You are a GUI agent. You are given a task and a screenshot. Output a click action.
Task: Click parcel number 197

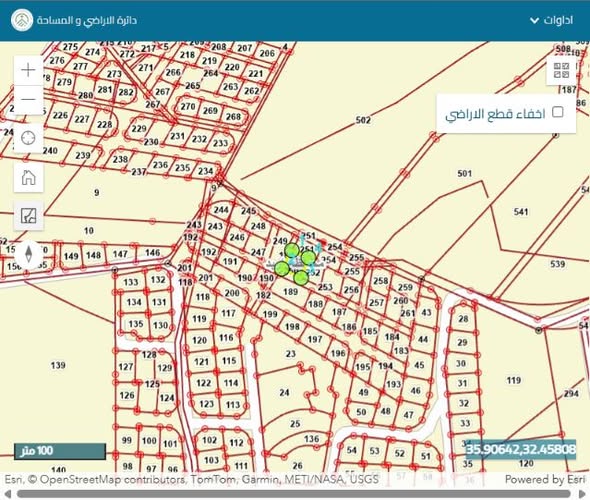point(315,339)
